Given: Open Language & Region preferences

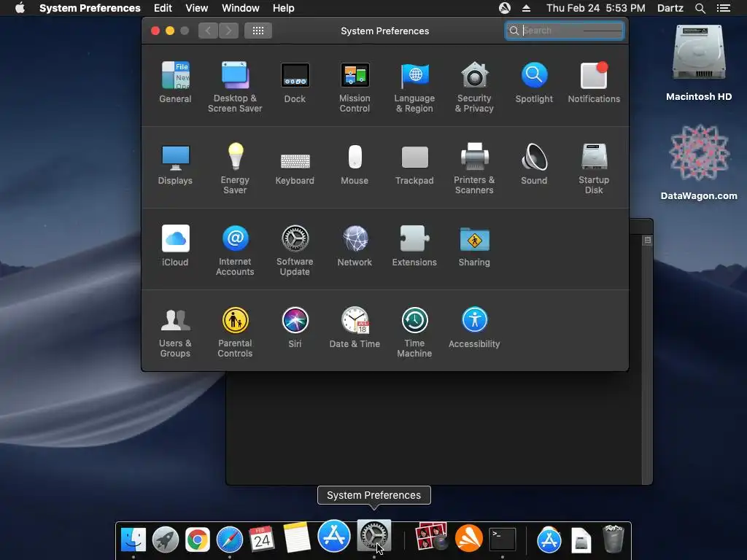Looking at the screenshot, I should coord(414,87).
